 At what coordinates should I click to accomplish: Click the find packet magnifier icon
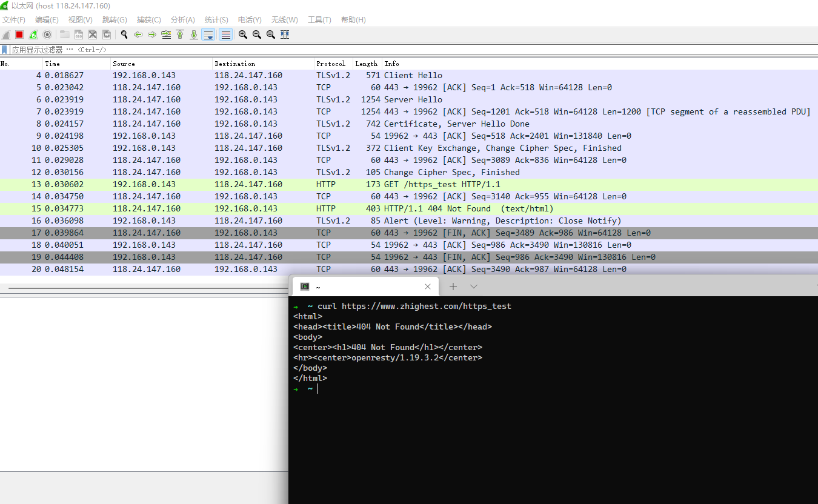(x=124, y=35)
